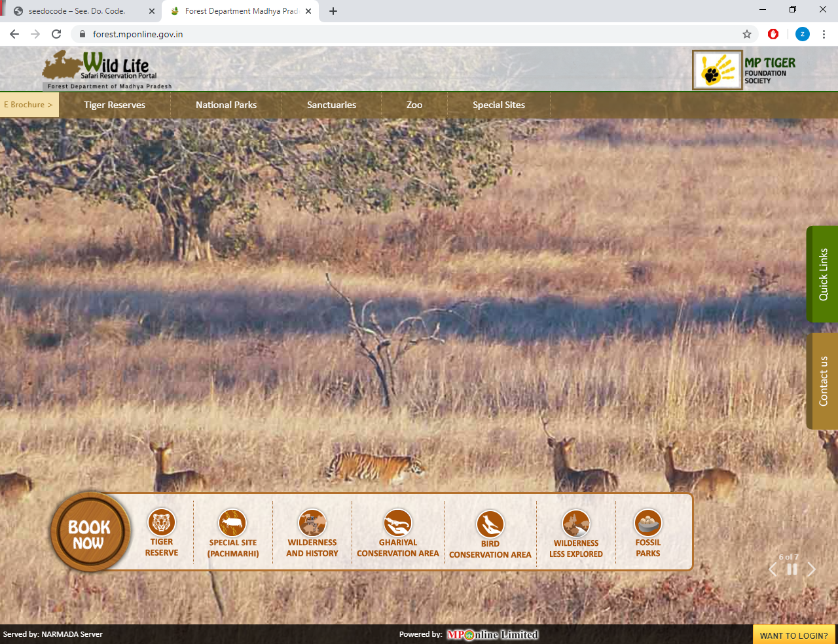Click the Tiger Reserve text label
Viewport: 838px width, 644px height.
tap(162, 547)
